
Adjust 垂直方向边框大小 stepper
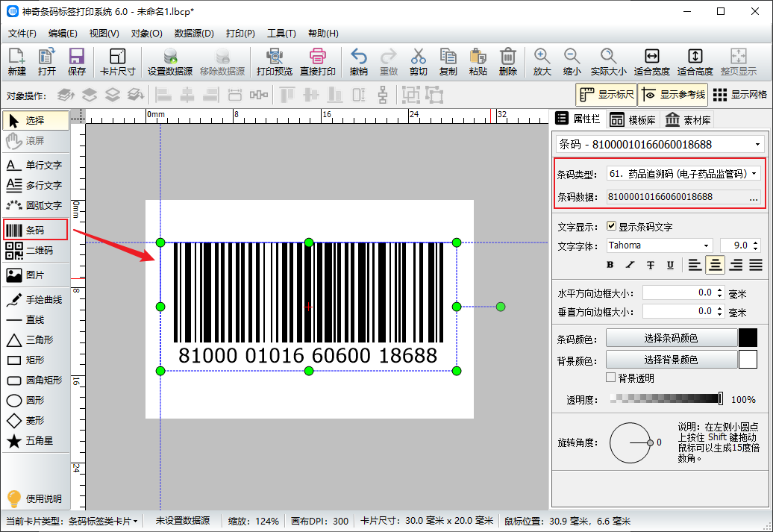(x=720, y=311)
